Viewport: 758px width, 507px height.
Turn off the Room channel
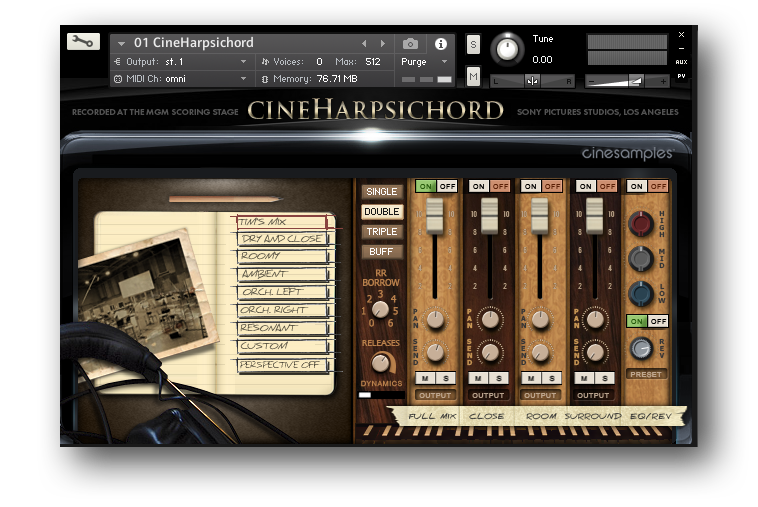coord(552,187)
